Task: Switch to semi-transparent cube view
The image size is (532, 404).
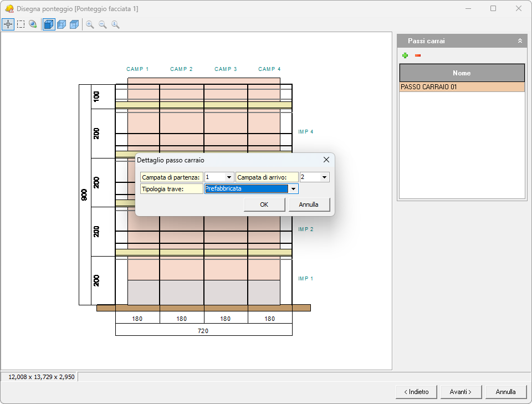Action: coord(62,24)
